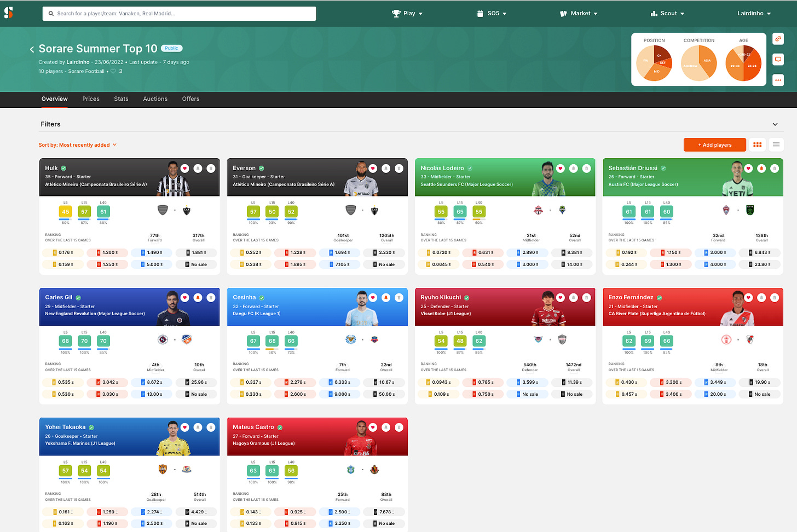Open Yohei Takaoka's player page by name

tap(65, 427)
